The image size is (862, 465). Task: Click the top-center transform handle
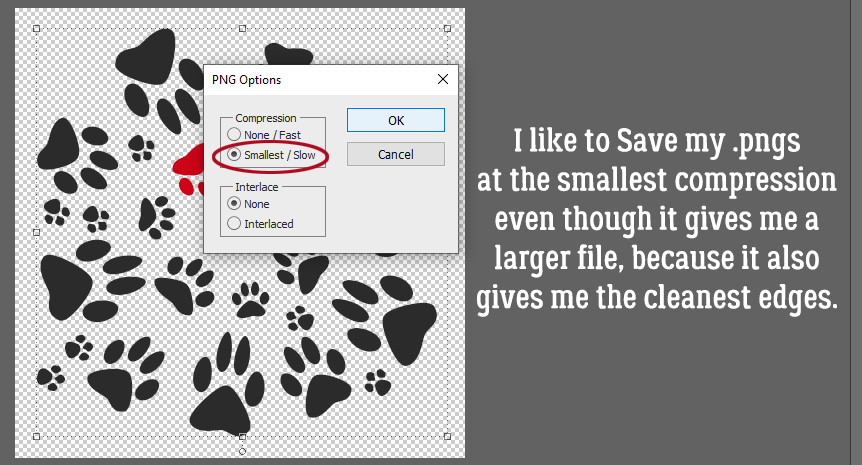pos(242,29)
